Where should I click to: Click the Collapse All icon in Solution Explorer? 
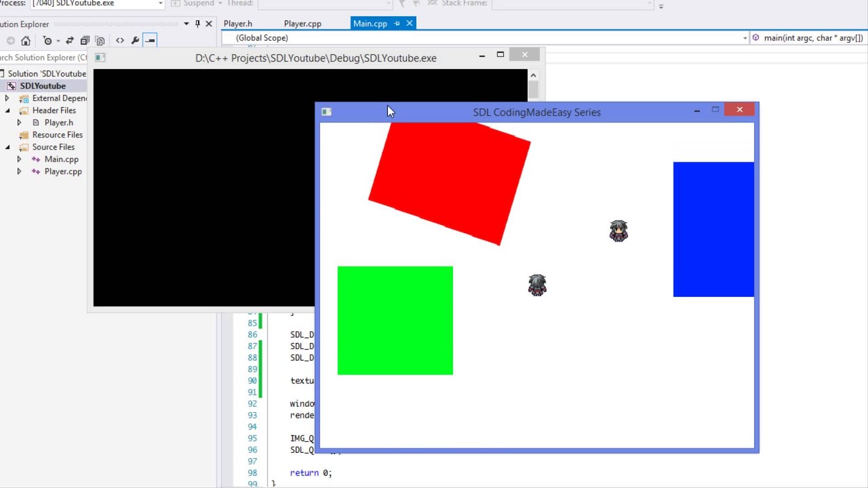[85, 41]
